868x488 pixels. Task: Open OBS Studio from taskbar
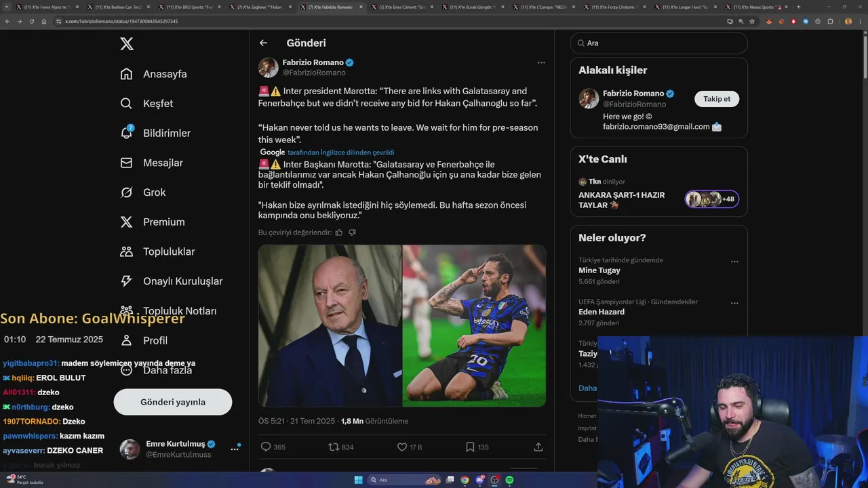[494, 480]
